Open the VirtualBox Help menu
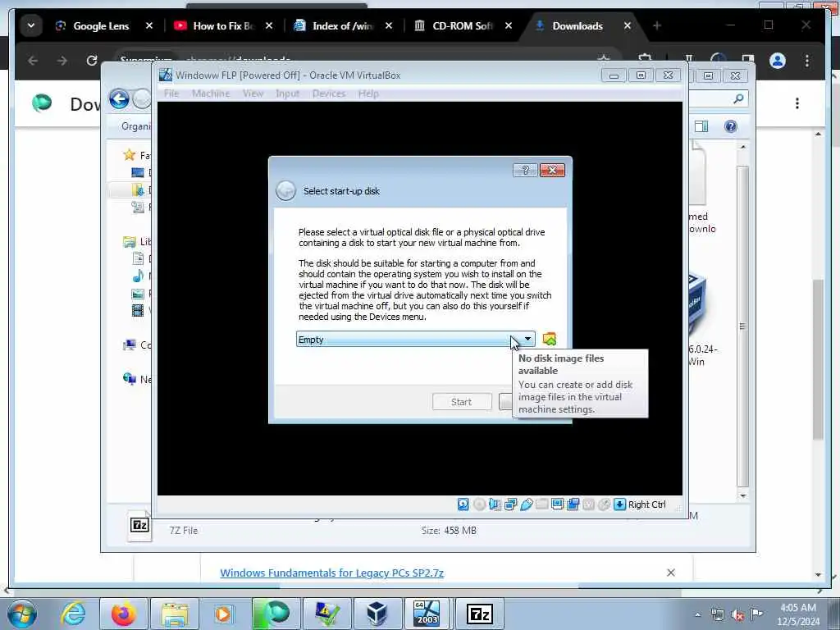Viewport: 840px width, 630px height. coord(368,94)
